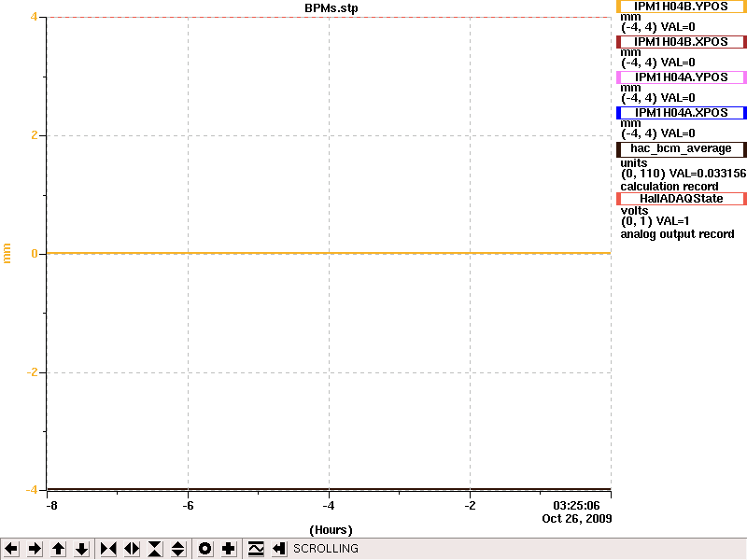
Task: Click the zoom out horizontally icon
Action: tap(132, 549)
